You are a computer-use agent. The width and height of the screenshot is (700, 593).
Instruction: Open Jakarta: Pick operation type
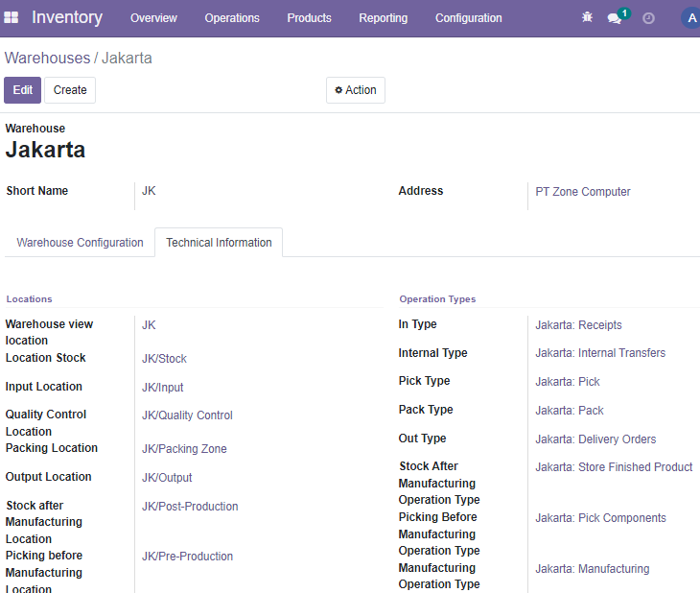pyautogui.click(x=568, y=382)
